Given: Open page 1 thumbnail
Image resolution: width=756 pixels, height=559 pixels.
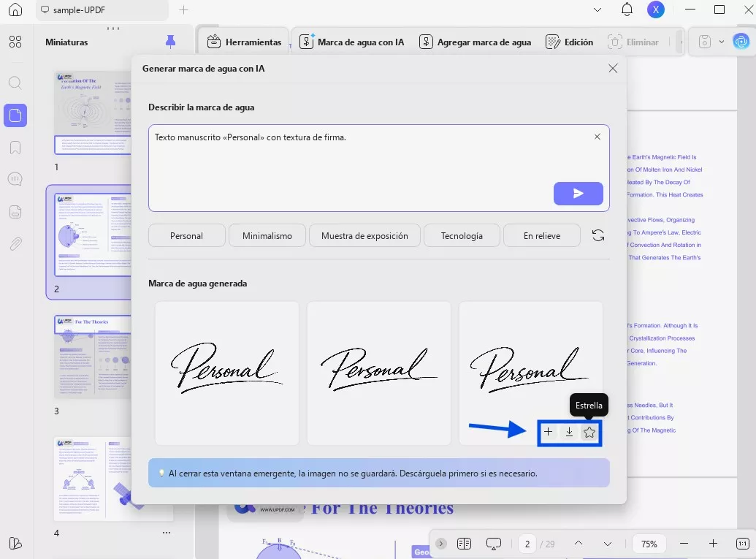Looking at the screenshot, I should [93, 113].
